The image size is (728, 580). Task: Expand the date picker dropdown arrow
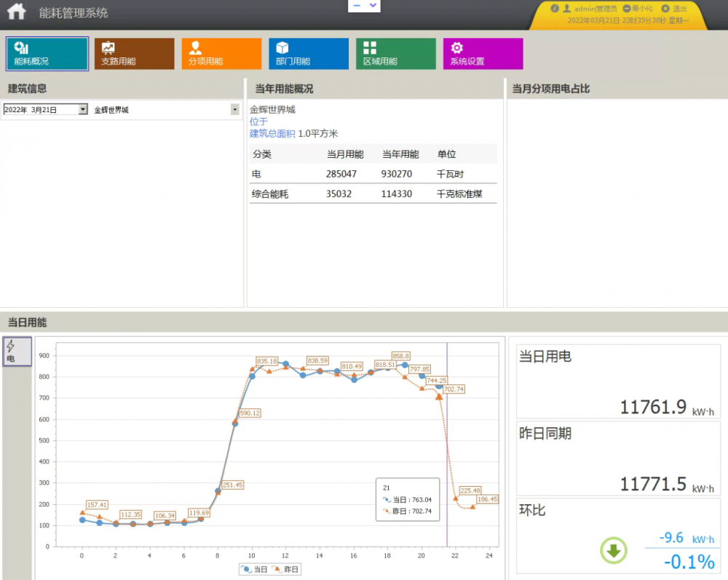coord(83,110)
